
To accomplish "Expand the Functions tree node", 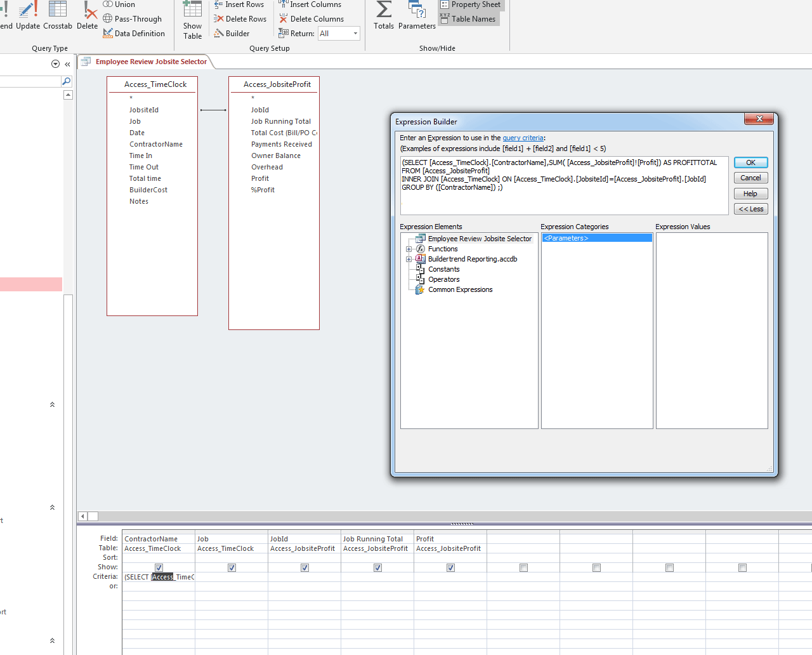I will 409,249.
